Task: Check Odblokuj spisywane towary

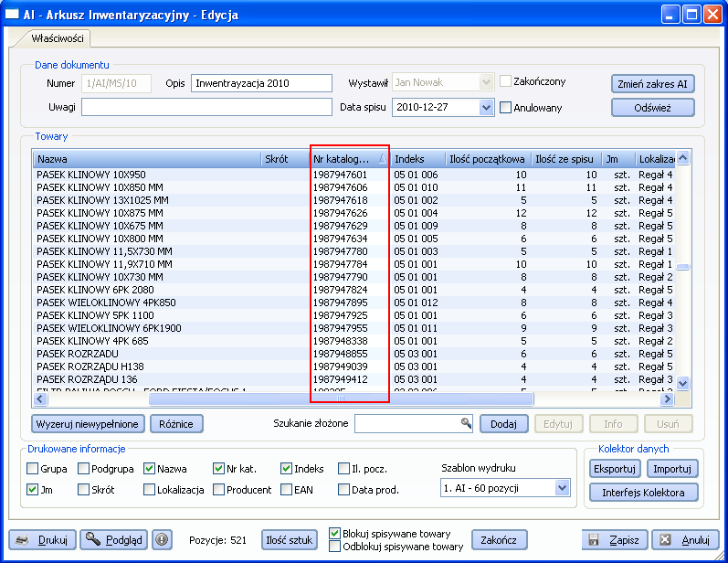Action: (x=334, y=547)
